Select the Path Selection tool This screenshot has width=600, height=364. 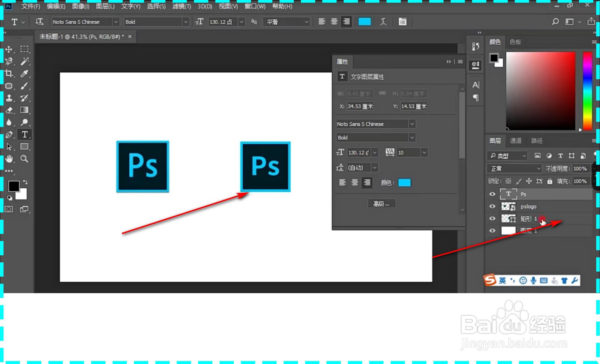[9, 147]
